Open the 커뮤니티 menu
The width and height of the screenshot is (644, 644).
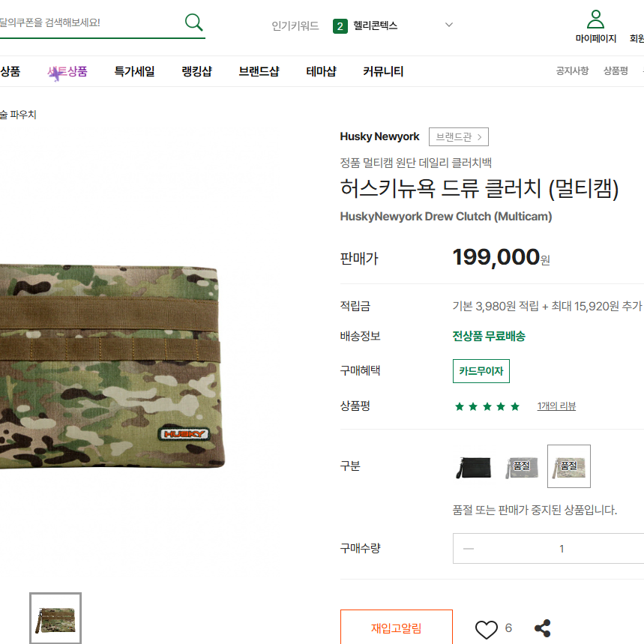click(x=383, y=71)
